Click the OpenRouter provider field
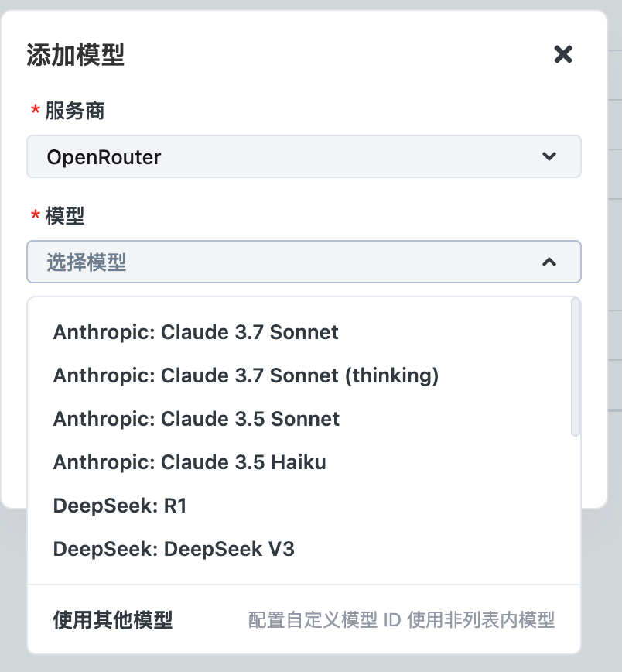 (304, 156)
